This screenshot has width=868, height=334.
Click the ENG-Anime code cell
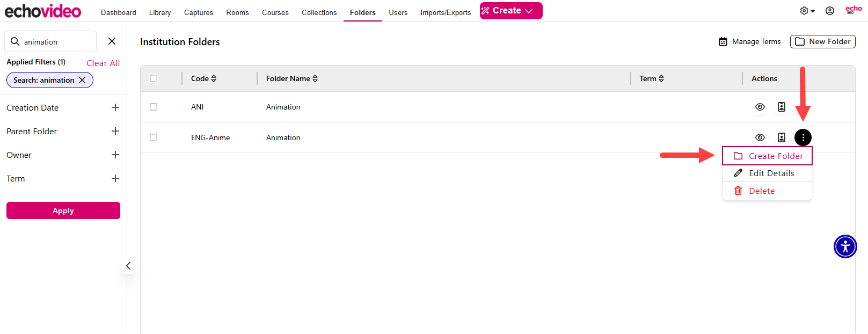coord(210,137)
